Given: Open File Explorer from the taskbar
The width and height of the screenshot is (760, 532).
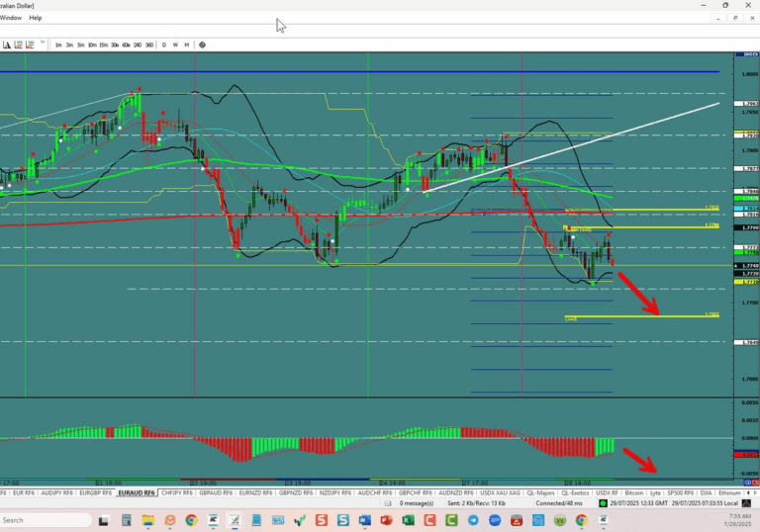Looking at the screenshot, I should tap(147, 520).
